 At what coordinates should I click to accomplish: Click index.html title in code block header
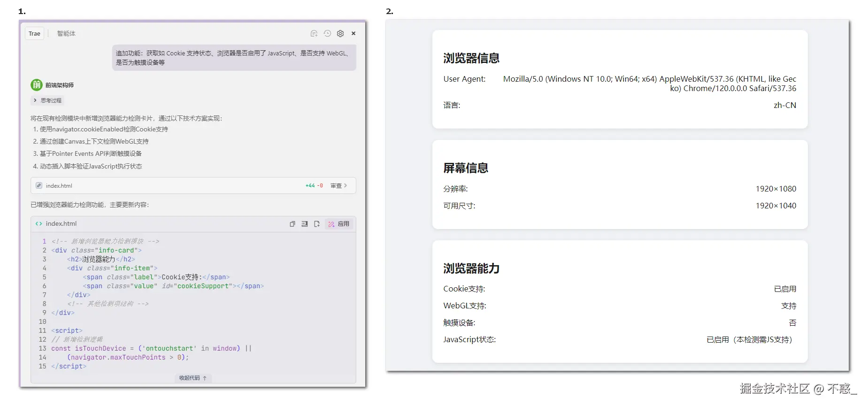[61, 224]
